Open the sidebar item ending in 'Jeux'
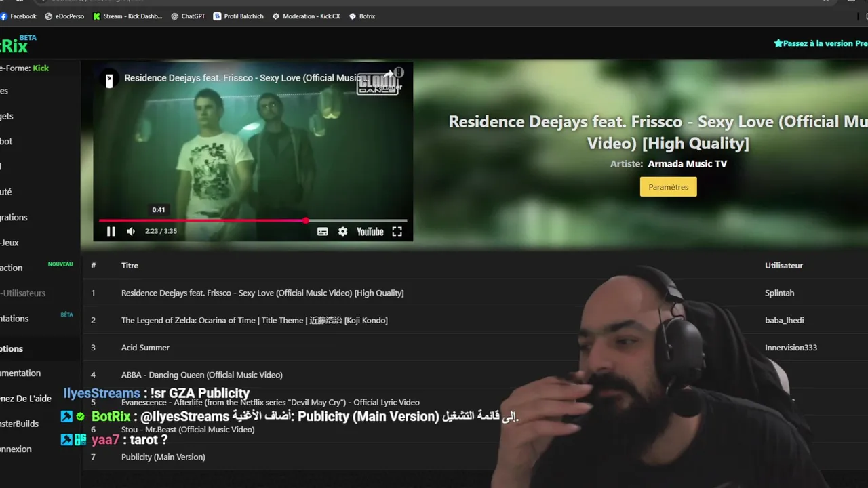 [x=9, y=243]
